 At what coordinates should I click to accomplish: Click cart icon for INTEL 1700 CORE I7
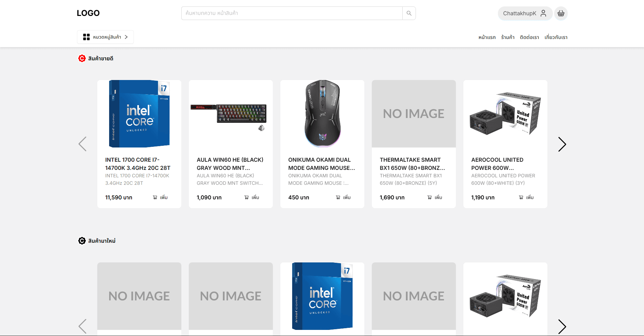(x=155, y=197)
